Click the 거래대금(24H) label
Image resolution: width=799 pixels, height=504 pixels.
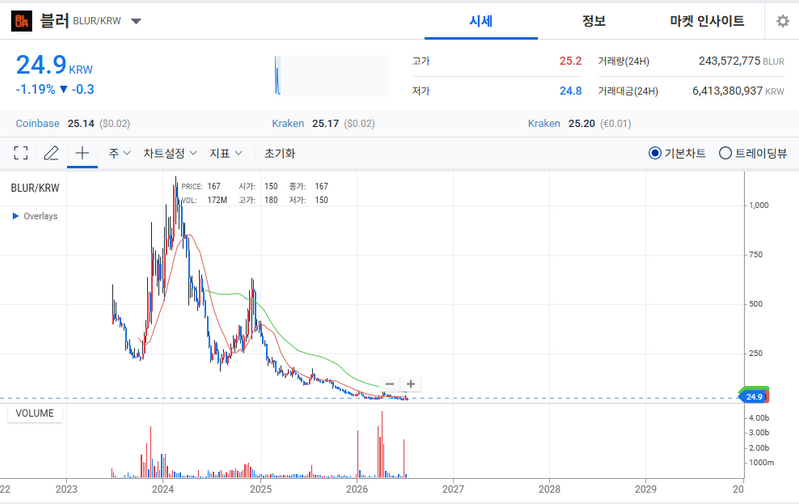(628, 91)
